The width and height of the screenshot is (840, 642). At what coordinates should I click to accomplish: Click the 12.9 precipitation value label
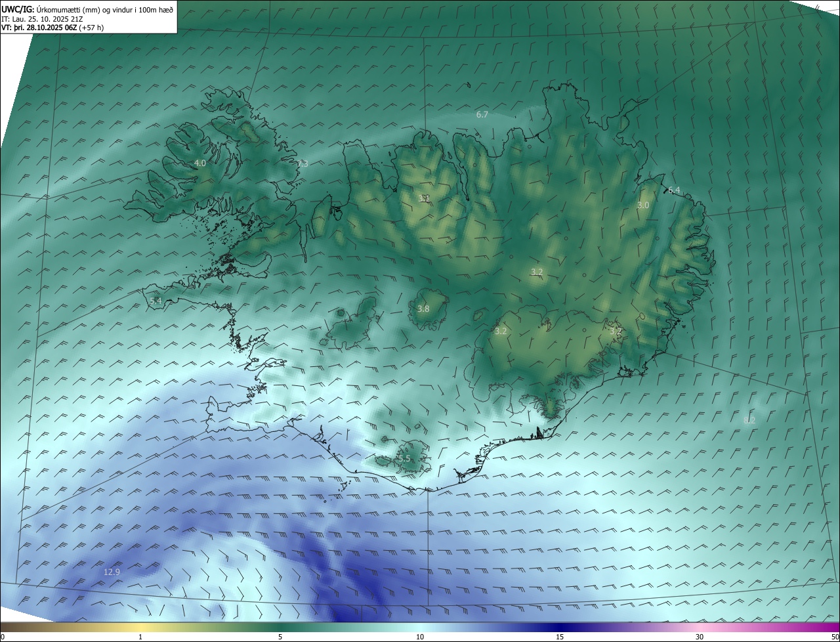pyautogui.click(x=112, y=572)
